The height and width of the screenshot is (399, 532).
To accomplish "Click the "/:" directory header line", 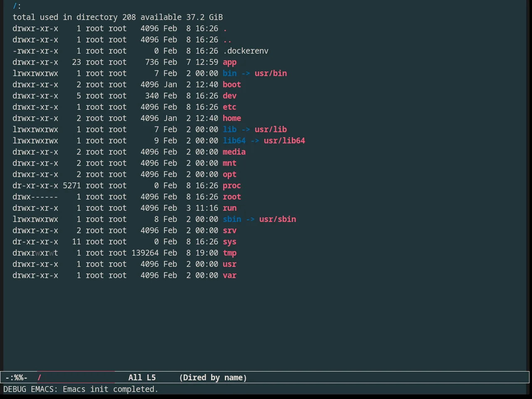I will [x=17, y=6].
